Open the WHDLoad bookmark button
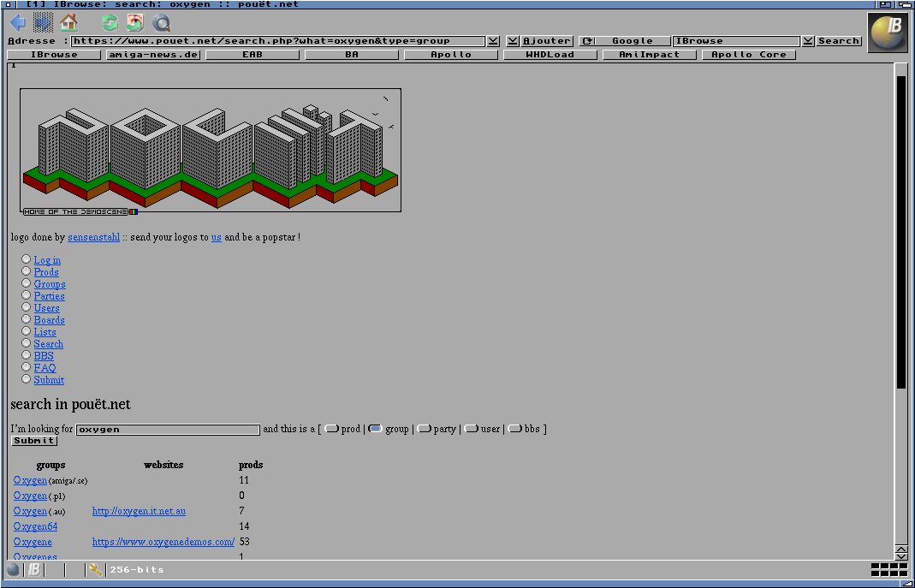This screenshot has width=915, height=588. (x=550, y=55)
